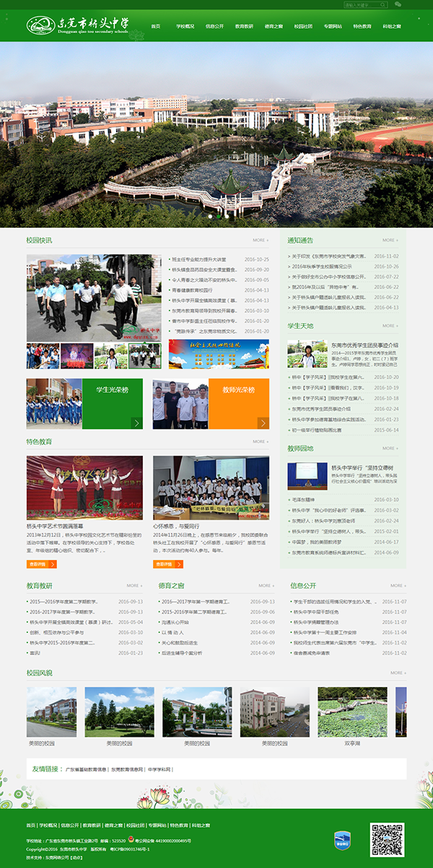
Task: Open the 德育之窗 navigation menu item
Action: click(274, 26)
